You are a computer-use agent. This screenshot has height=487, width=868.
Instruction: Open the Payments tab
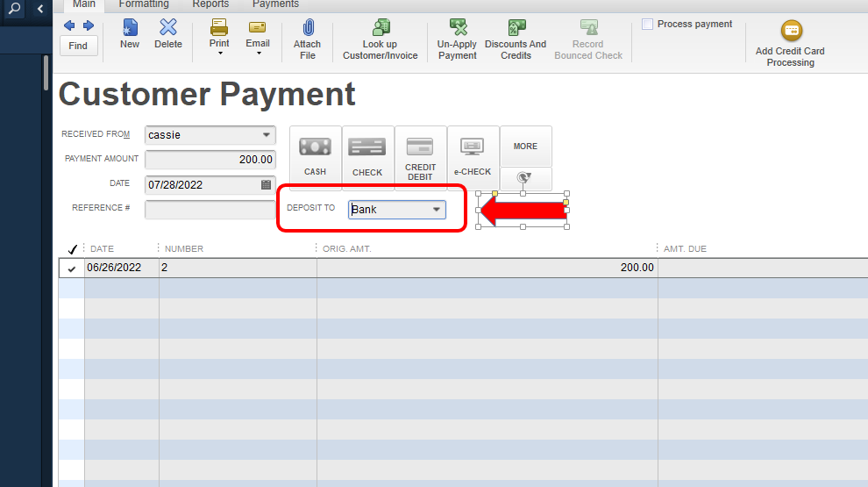(275, 4)
